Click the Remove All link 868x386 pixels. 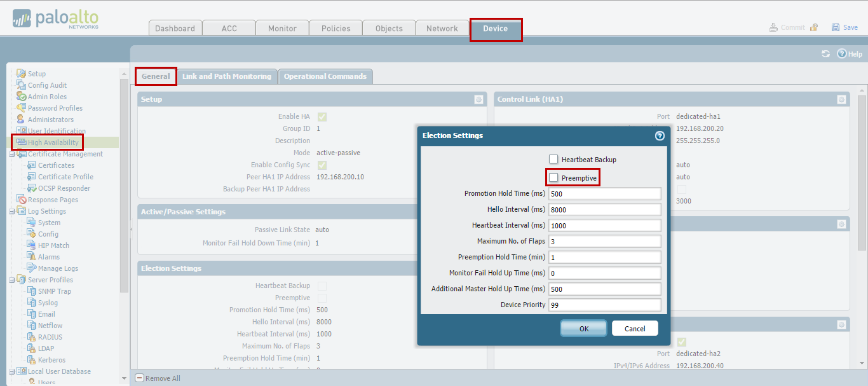158,378
